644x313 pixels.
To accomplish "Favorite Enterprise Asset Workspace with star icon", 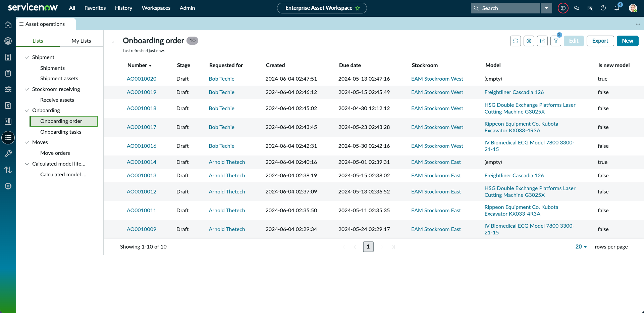I will click(358, 8).
